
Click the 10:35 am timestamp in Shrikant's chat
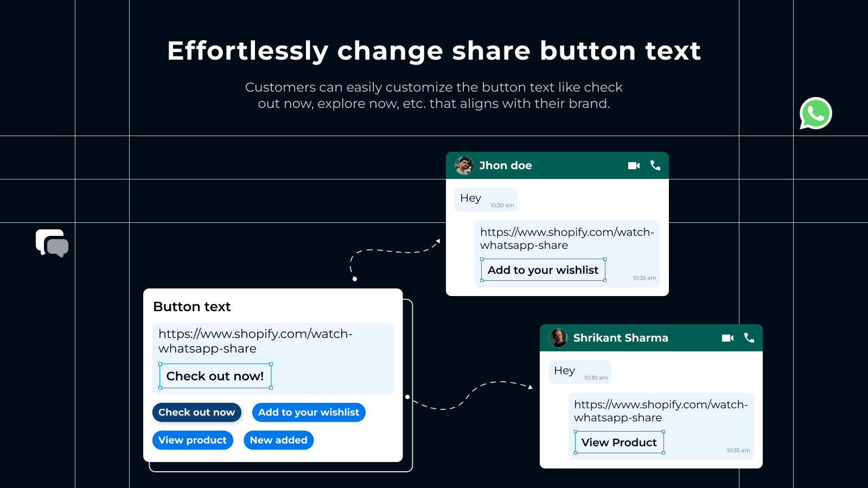coord(738,451)
